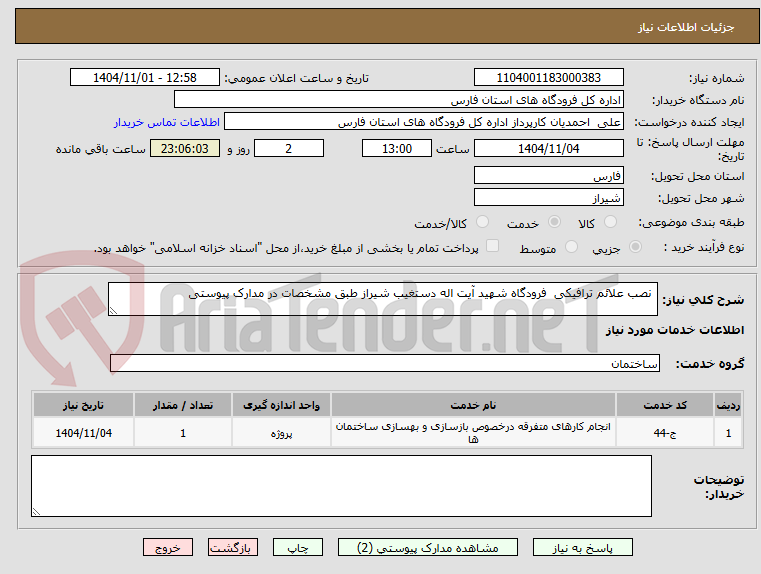This screenshot has height=574, width=761.
Task: Select the کالا radio button
Action: pos(610,222)
